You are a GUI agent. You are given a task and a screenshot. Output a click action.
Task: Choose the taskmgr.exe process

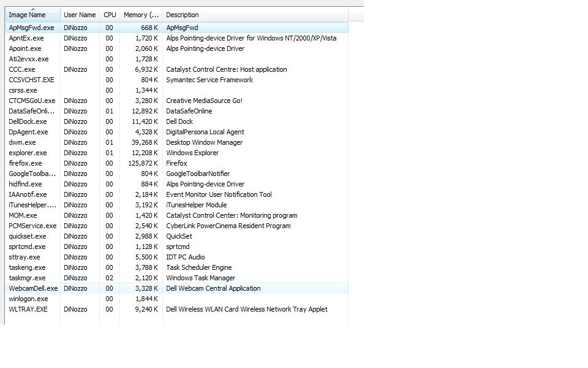27,278
